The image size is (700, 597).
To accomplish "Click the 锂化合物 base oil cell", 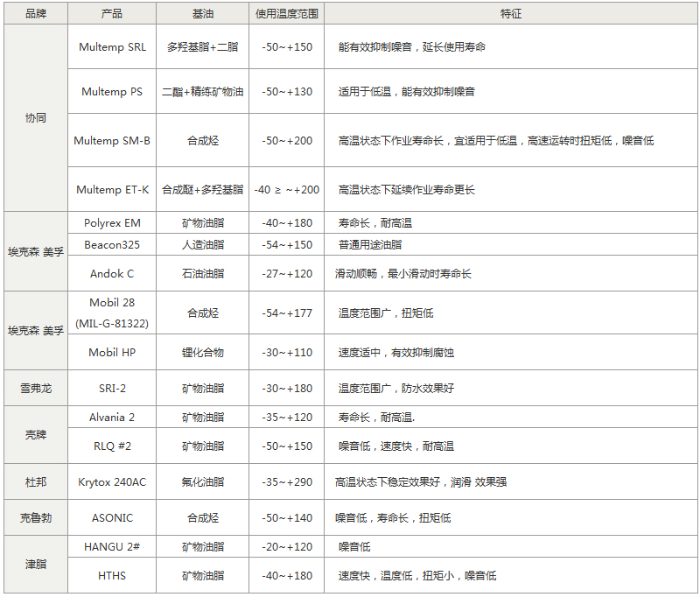I will [x=203, y=352].
